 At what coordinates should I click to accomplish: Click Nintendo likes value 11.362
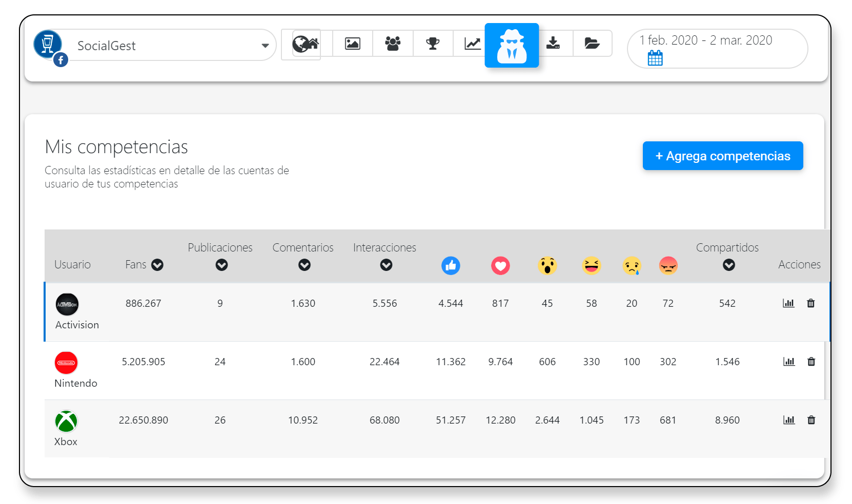point(451,362)
